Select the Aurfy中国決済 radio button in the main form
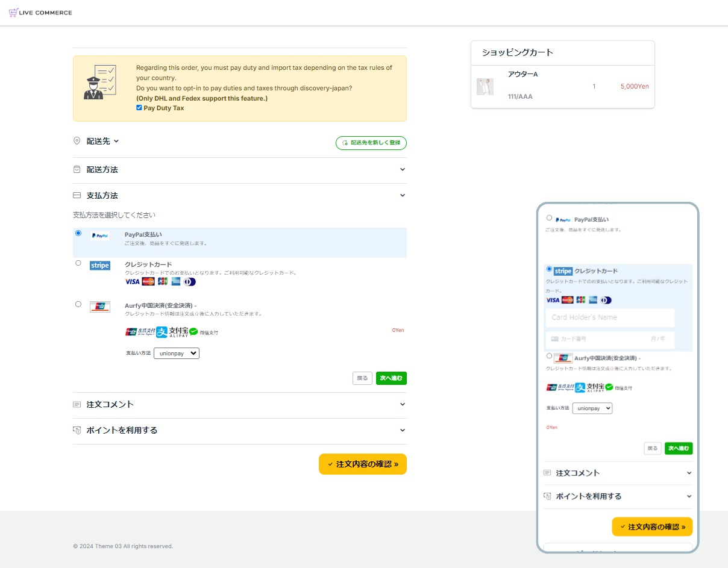 click(78, 304)
